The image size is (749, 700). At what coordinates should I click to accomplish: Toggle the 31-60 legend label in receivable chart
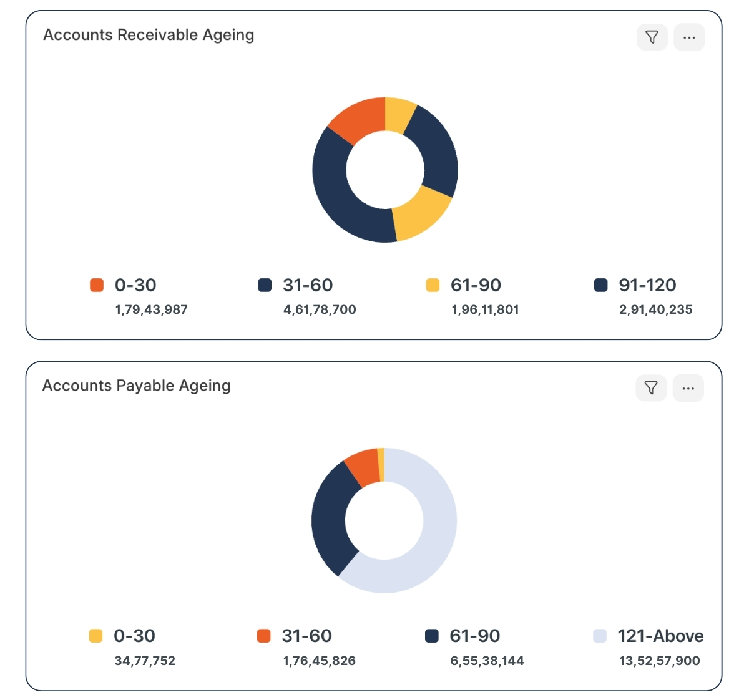(x=307, y=285)
